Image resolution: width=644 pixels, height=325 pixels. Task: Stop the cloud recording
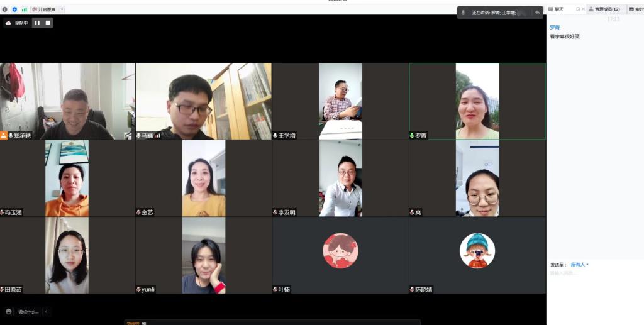pyautogui.click(x=48, y=23)
